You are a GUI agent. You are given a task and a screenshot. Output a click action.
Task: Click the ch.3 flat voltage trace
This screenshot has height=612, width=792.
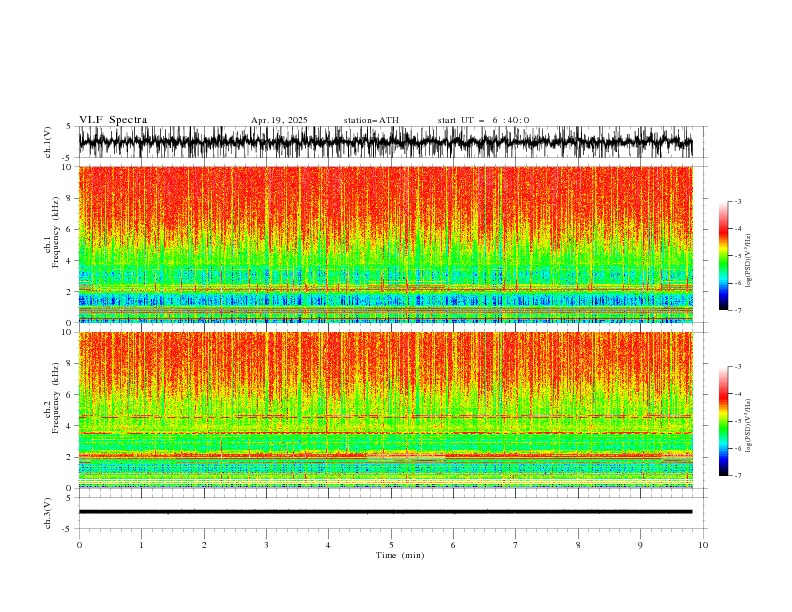click(385, 512)
